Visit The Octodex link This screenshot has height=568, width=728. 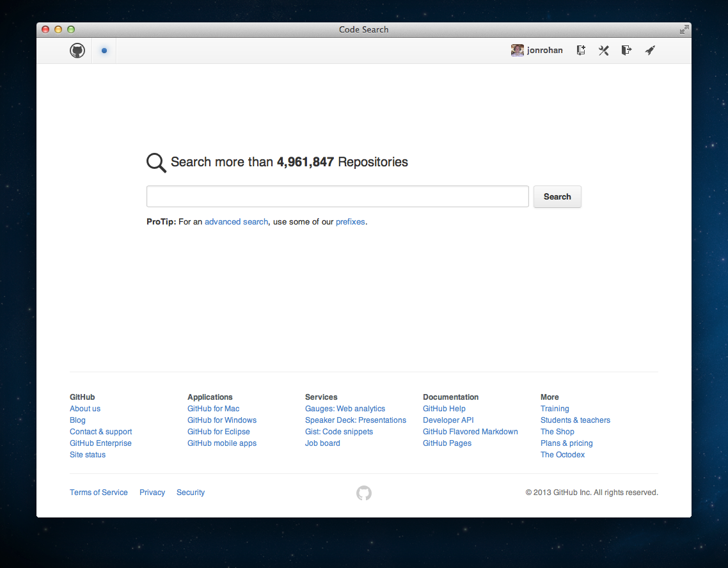562,455
